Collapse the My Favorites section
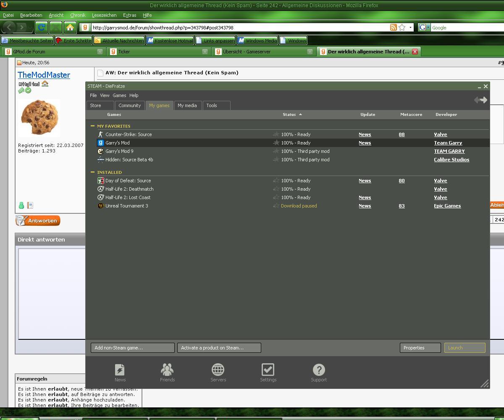The width and height of the screenshot is (504, 420). click(92, 126)
